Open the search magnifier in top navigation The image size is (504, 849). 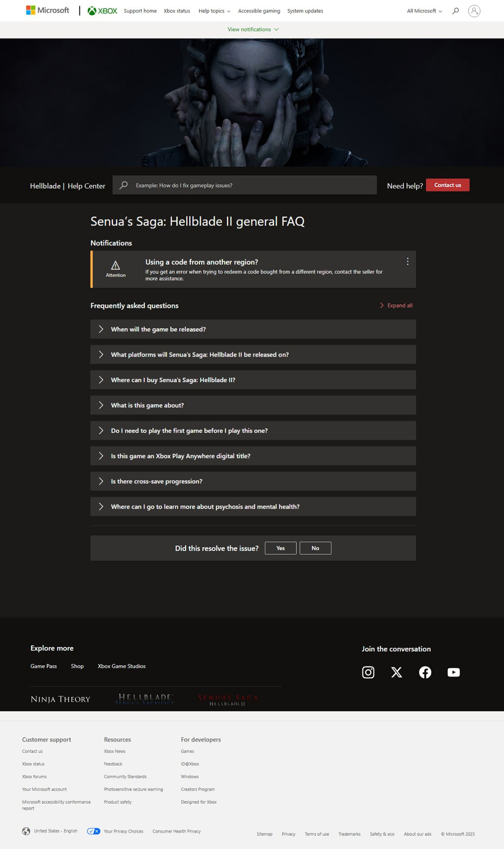coord(455,11)
